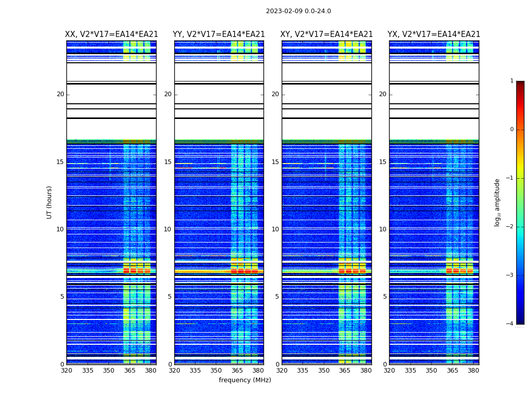Click the 335 frequency tick under XX panel
The image size is (532, 405).
click(88, 371)
